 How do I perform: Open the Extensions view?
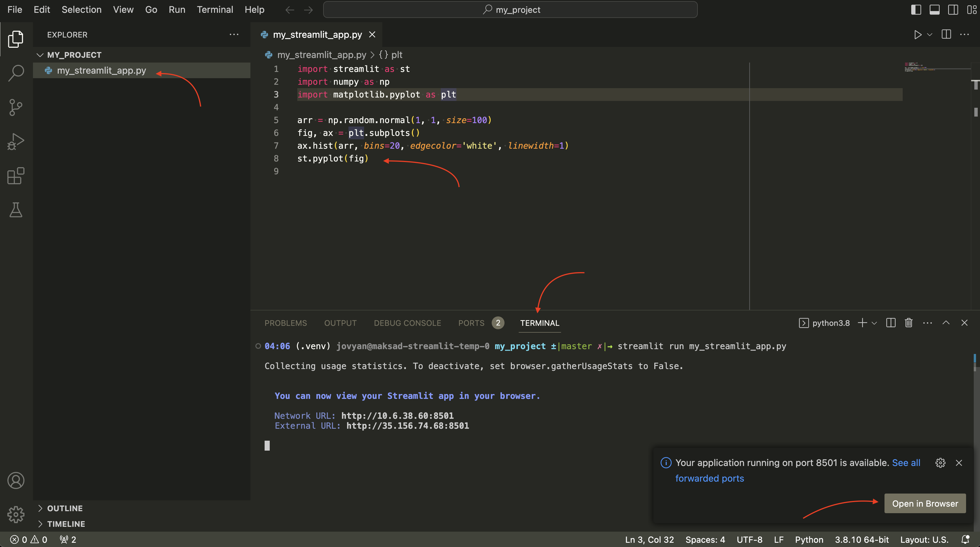[16, 176]
